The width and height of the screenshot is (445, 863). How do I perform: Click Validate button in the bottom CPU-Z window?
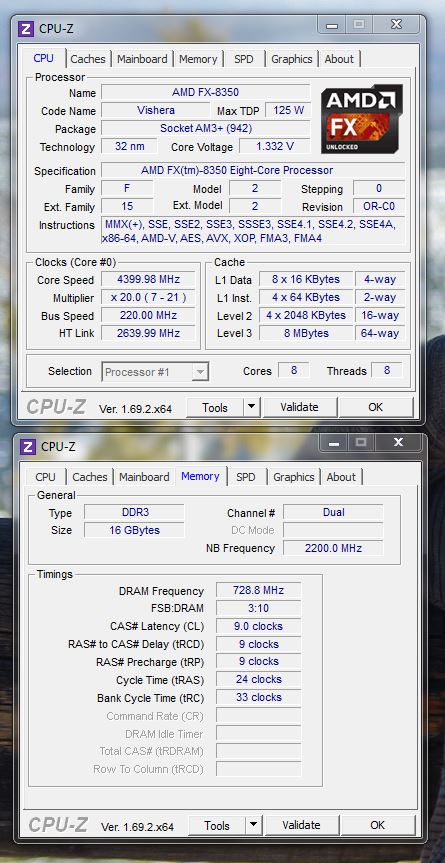301,824
